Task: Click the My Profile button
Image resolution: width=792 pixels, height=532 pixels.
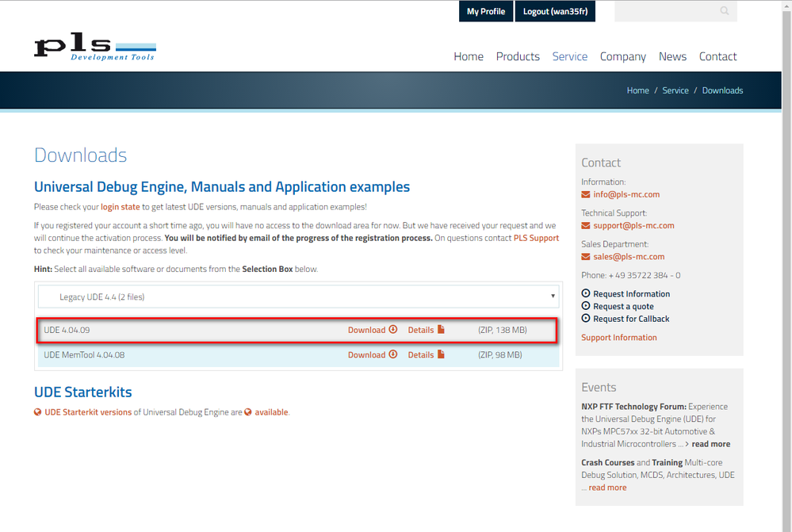Action: click(x=486, y=11)
